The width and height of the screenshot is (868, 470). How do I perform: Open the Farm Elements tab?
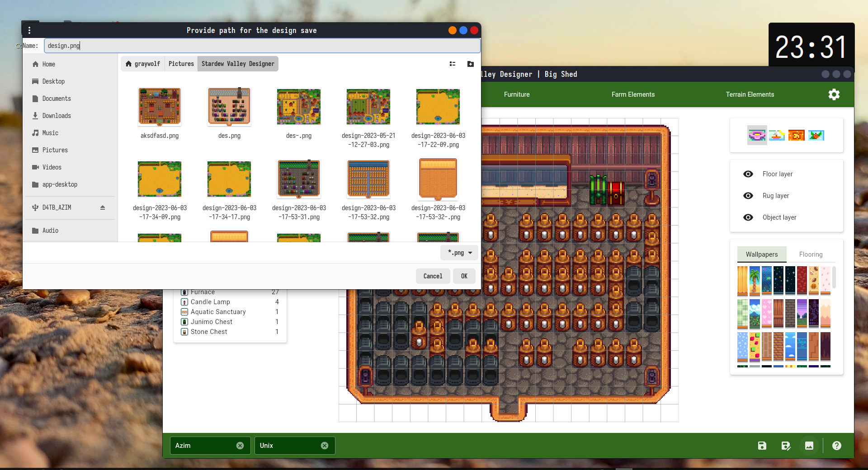(633, 94)
